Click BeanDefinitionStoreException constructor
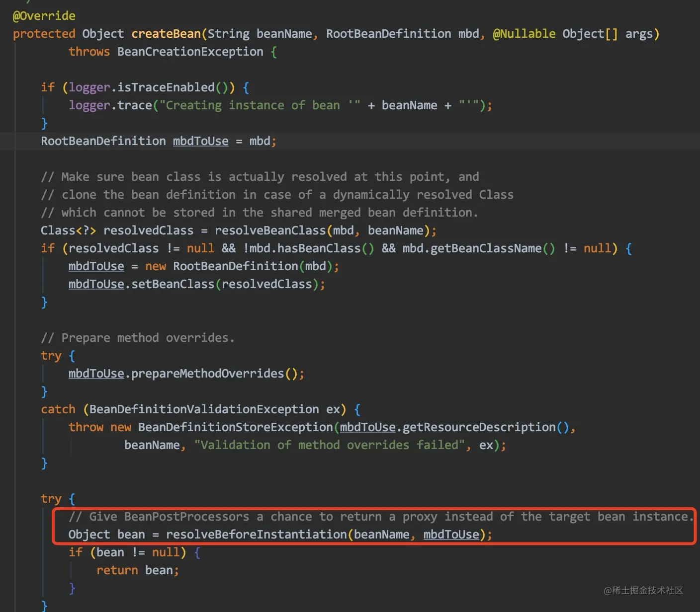 [235, 427]
